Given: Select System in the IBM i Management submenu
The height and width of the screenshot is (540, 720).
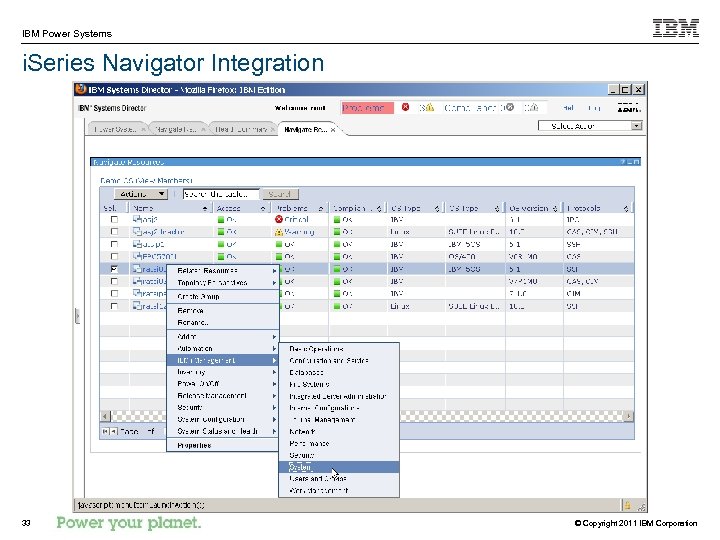Looking at the screenshot, I should coord(339,467).
